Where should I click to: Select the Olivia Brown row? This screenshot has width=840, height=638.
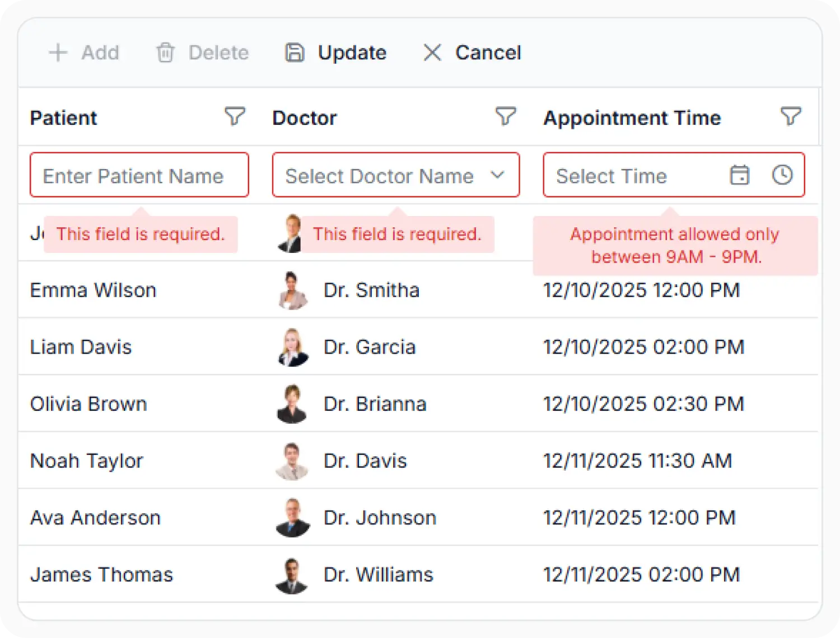tap(418, 404)
